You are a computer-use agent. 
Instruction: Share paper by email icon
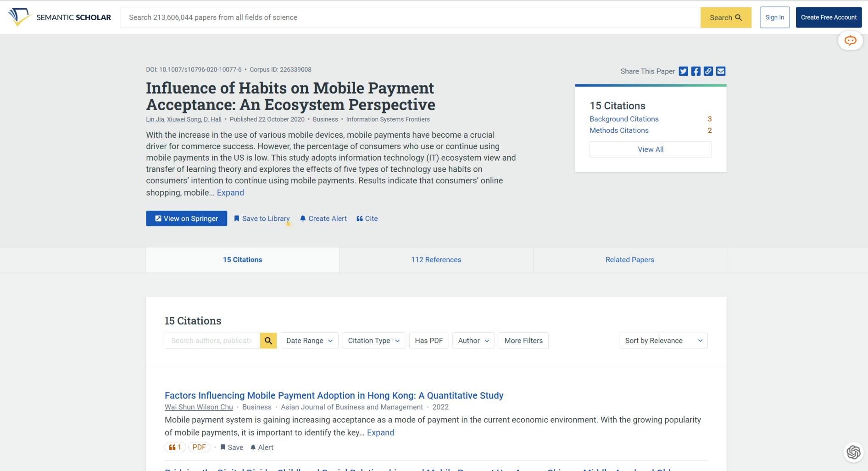click(x=721, y=71)
